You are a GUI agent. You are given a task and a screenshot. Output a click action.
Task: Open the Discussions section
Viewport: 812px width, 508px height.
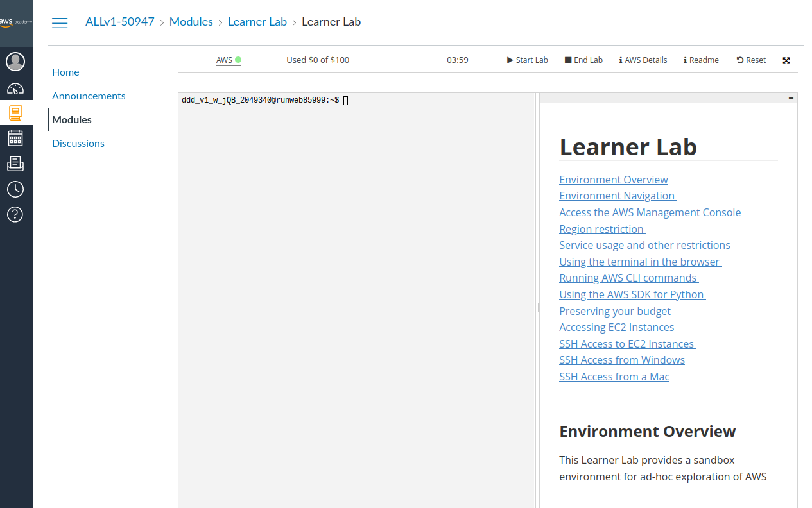tap(78, 143)
